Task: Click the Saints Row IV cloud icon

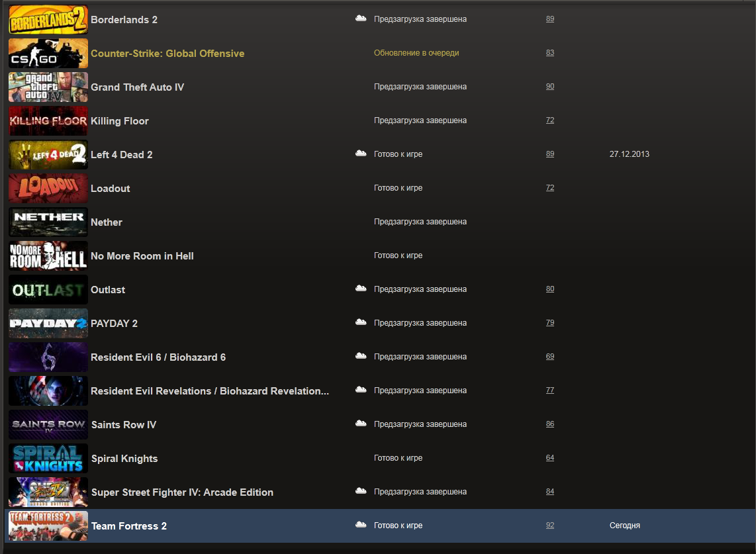Action: coord(361,424)
